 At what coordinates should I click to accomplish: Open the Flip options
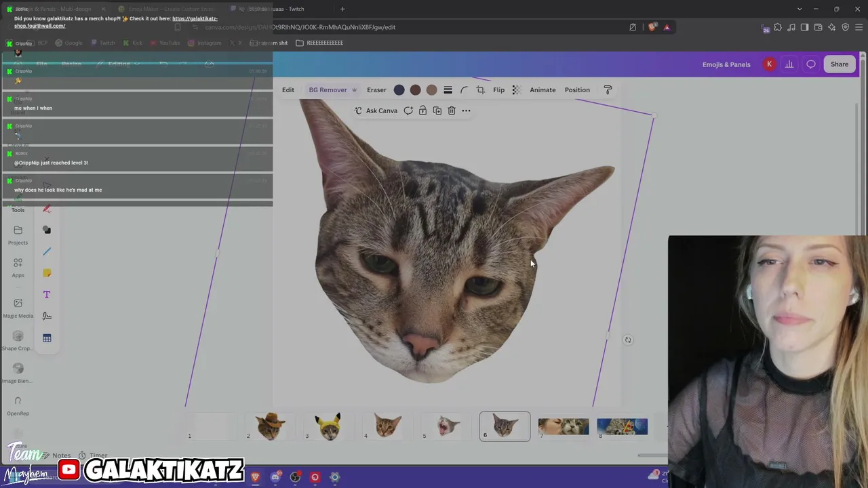[x=498, y=89]
